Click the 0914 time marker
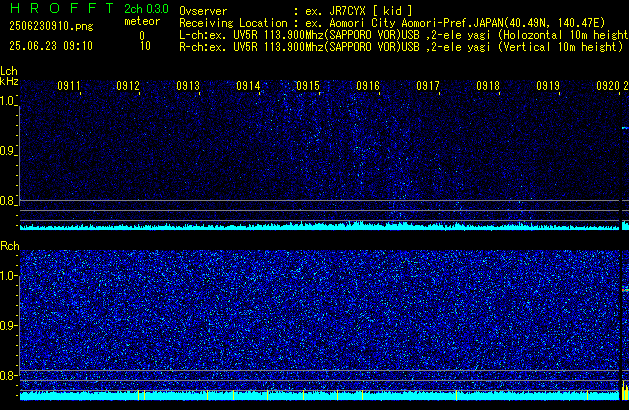The height and width of the screenshot is (410, 629). click(x=248, y=86)
